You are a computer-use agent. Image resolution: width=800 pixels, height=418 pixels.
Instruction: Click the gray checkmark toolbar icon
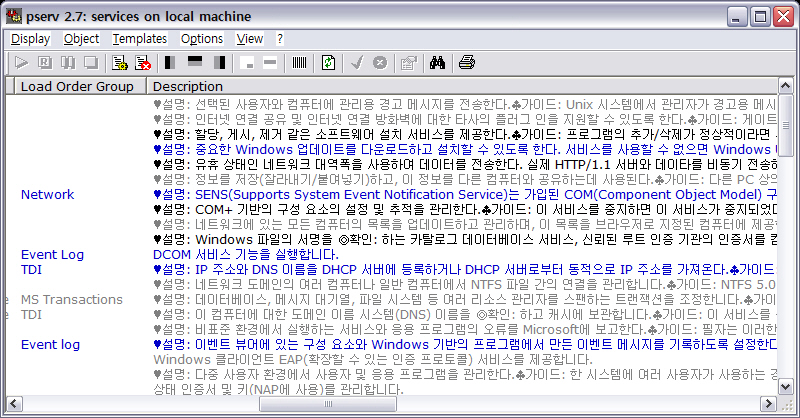(x=357, y=63)
